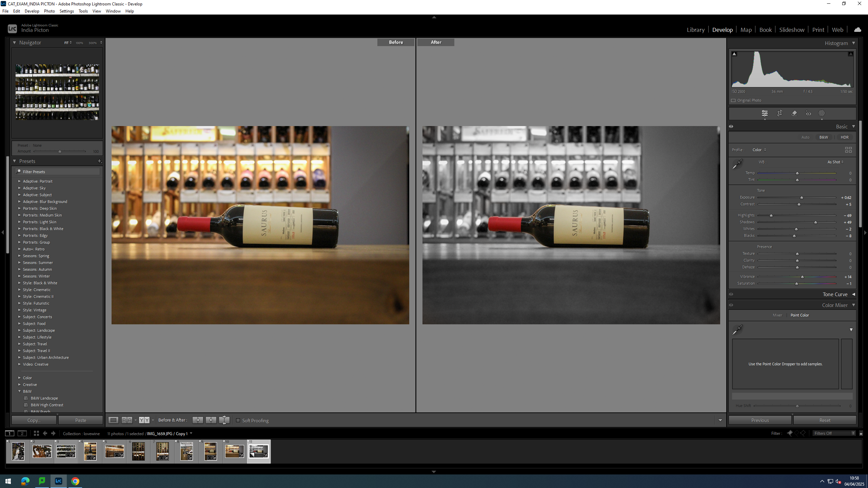
Task: Add a new preset with plus icon
Action: tap(99, 161)
